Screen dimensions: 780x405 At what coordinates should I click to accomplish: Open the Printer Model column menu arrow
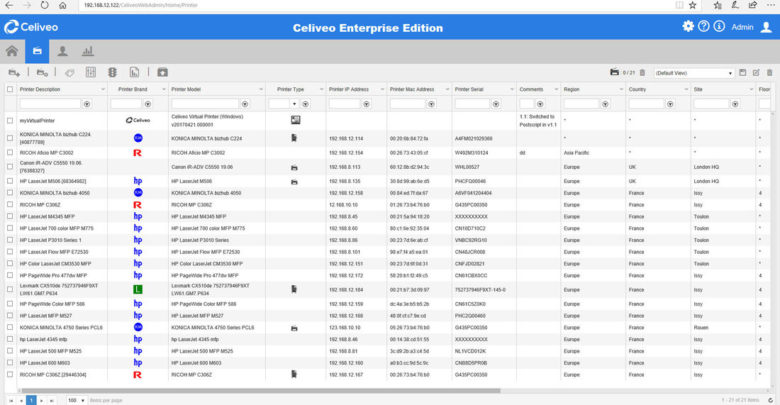tap(261, 90)
